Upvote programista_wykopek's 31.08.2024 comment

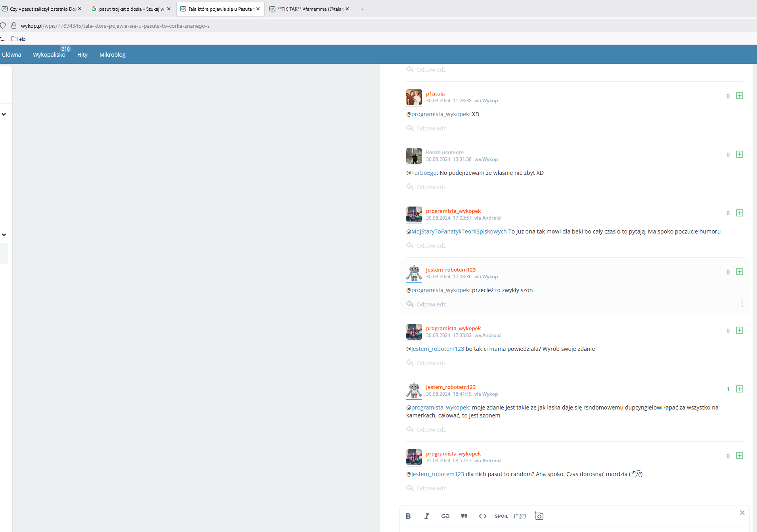[740, 455]
